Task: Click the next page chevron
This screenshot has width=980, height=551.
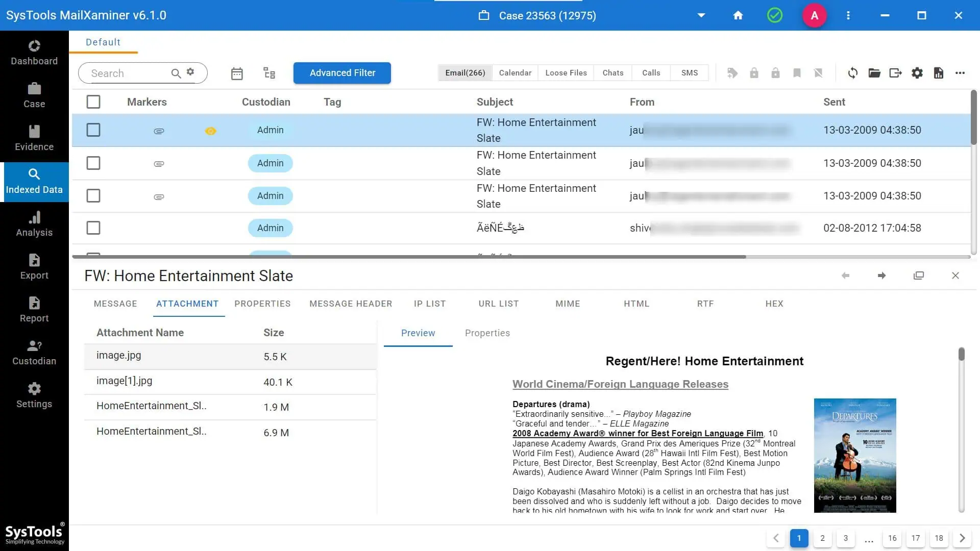Action: 962,538
